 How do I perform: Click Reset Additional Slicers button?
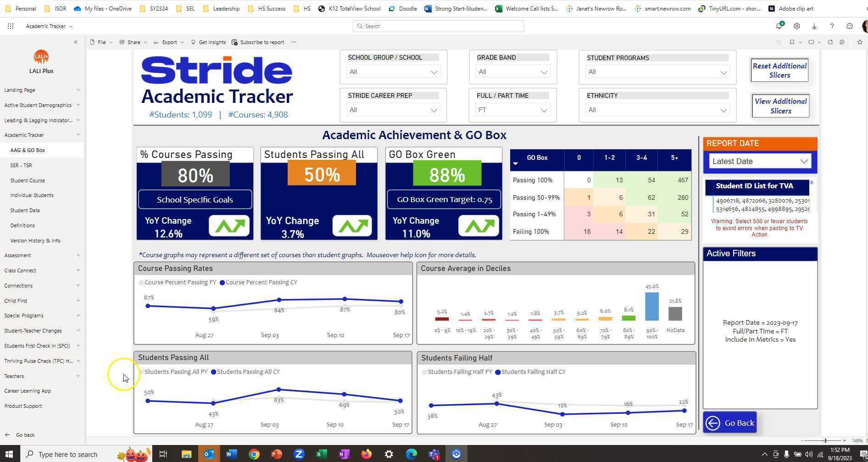pos(779,70)
